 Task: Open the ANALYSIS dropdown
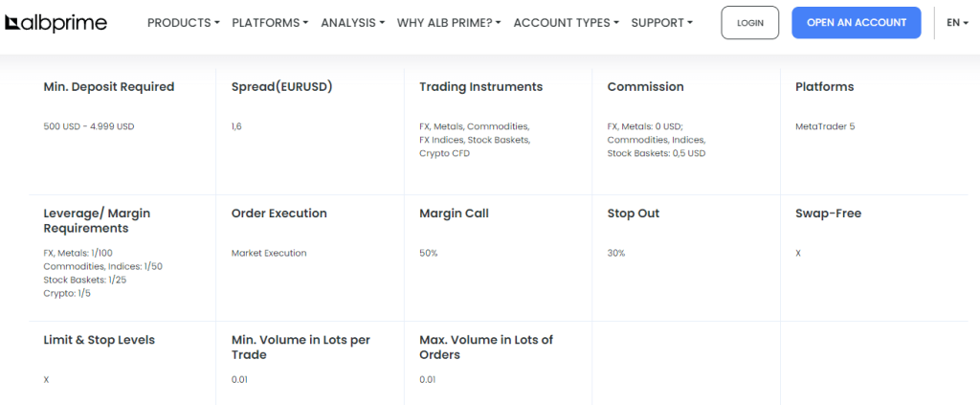352,23
